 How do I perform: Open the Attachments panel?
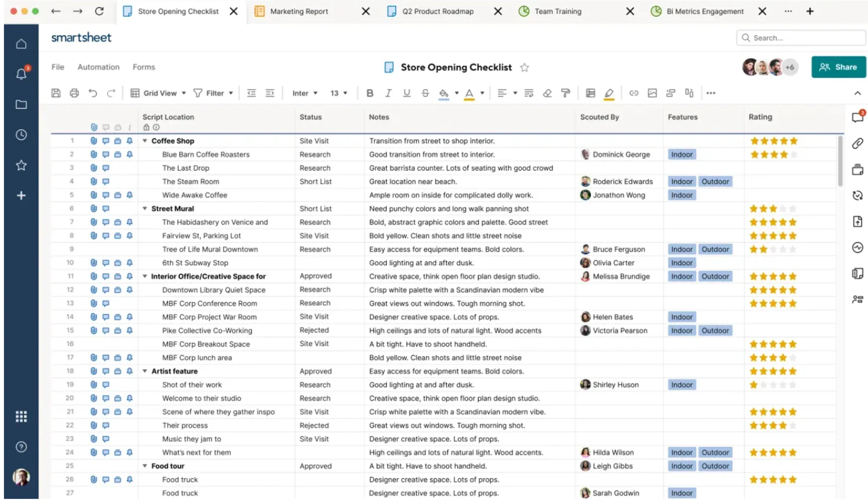click(x=858, y=144)
